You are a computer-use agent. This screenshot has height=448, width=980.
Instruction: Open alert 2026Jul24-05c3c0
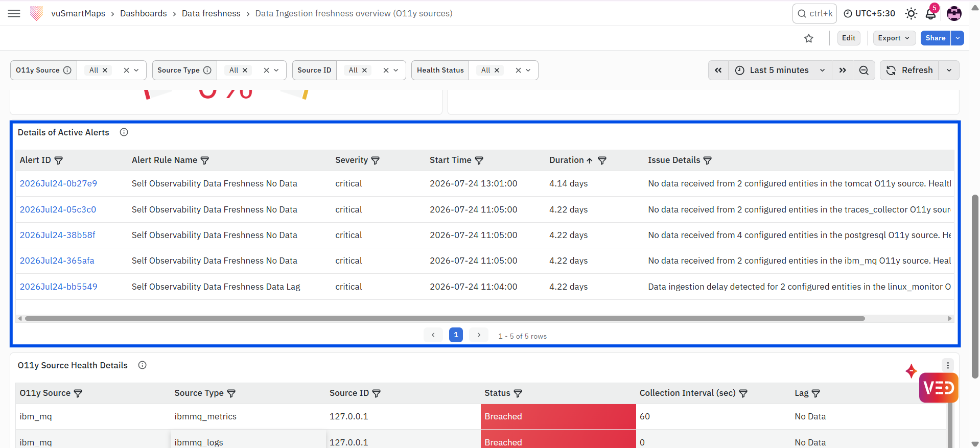58,209
